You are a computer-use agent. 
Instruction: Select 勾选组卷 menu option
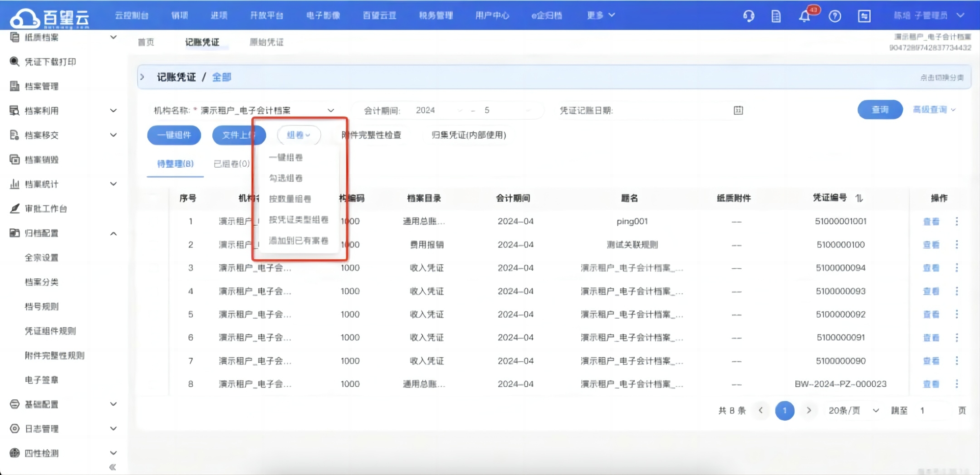[x=286, y=178]
